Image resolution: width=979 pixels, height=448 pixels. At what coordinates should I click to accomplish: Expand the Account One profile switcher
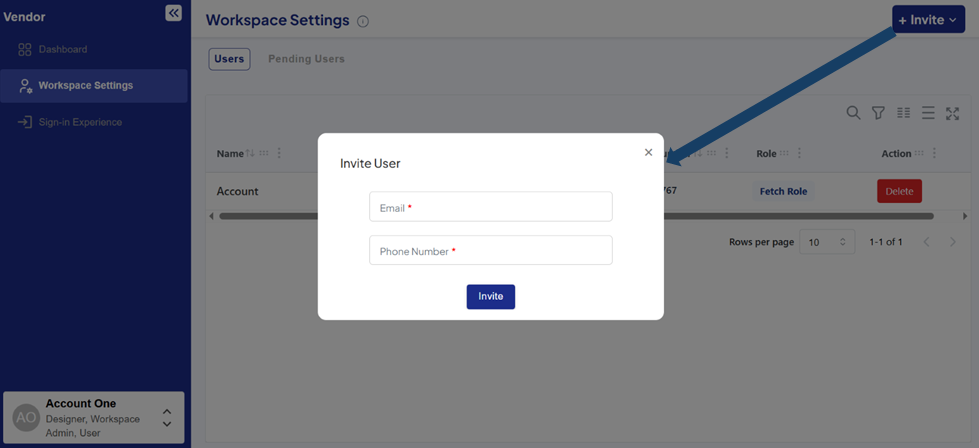[166, 418]
